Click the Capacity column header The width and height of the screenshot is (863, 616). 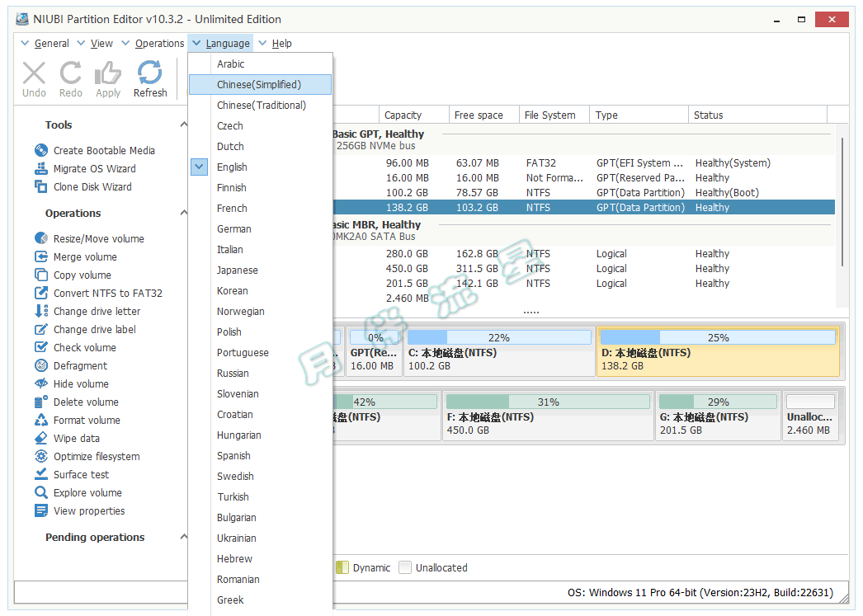point(414,115)
